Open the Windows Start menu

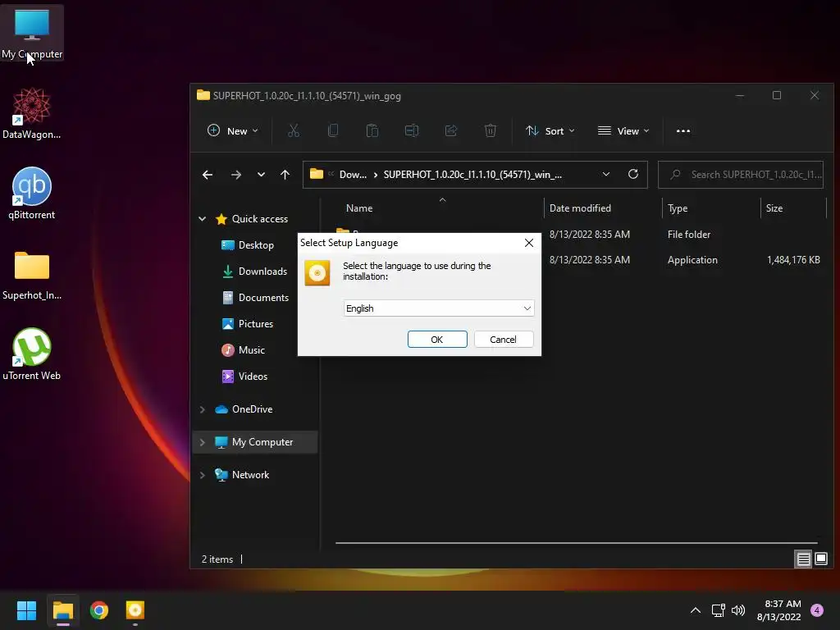tap(26, 610)
